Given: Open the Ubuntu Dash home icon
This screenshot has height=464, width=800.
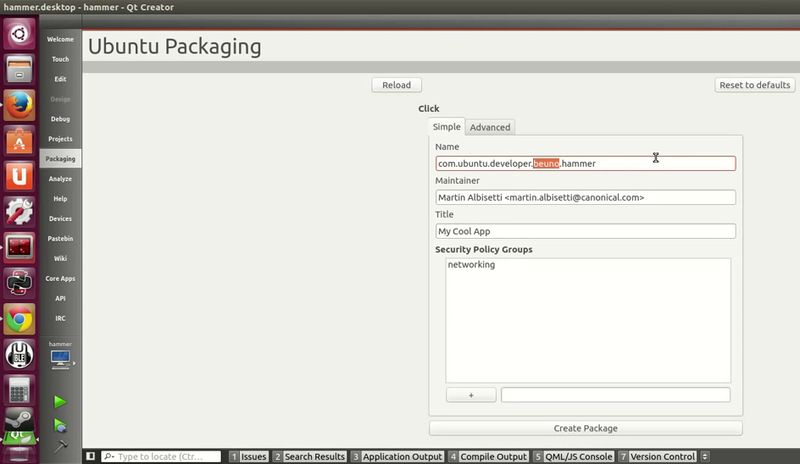Looking at the screenshot, I should click(19, 34).
